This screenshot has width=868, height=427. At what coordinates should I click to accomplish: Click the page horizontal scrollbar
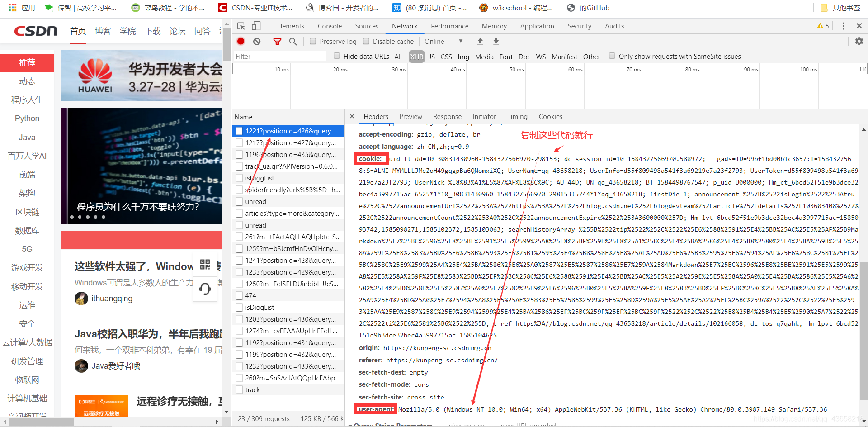click(x=41, y=422)
